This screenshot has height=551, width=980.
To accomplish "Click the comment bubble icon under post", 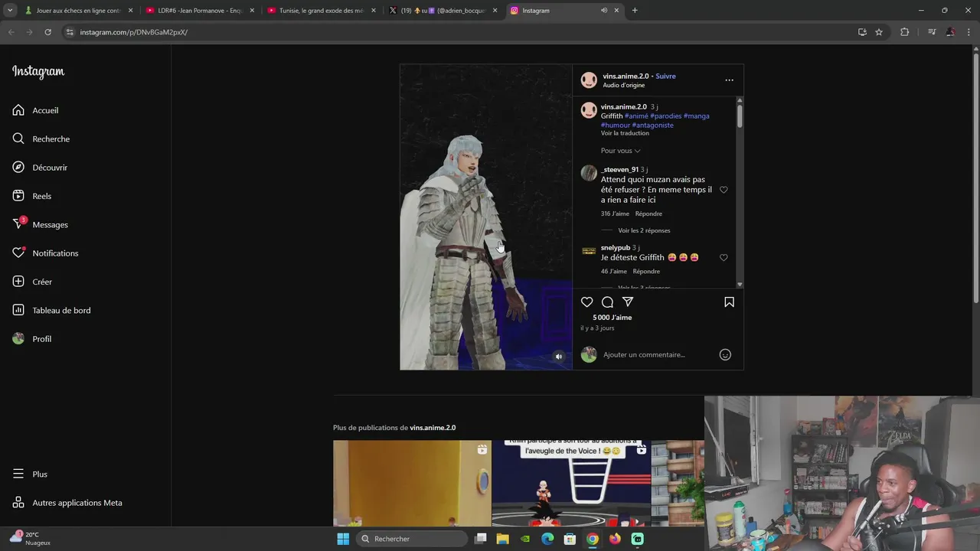I will coord(607,302).
